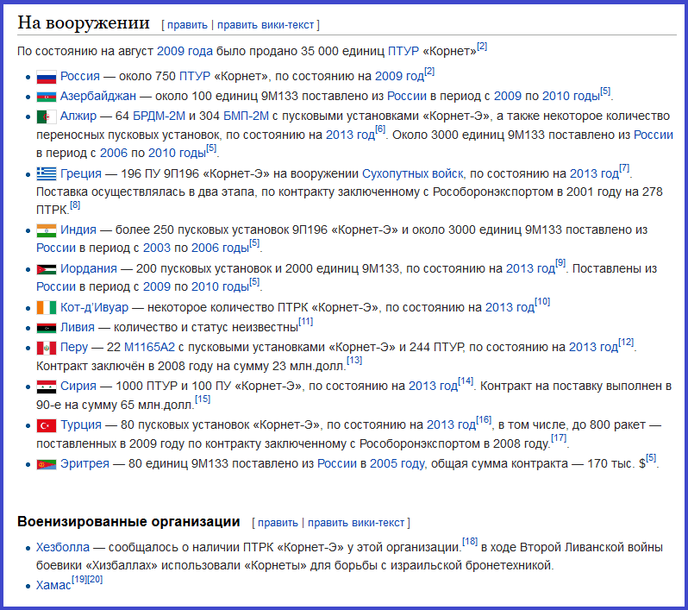Open the 'Хезболла' link
This screenshot has width=688, height=610.
pyautogui.click(x=63, y=547)
